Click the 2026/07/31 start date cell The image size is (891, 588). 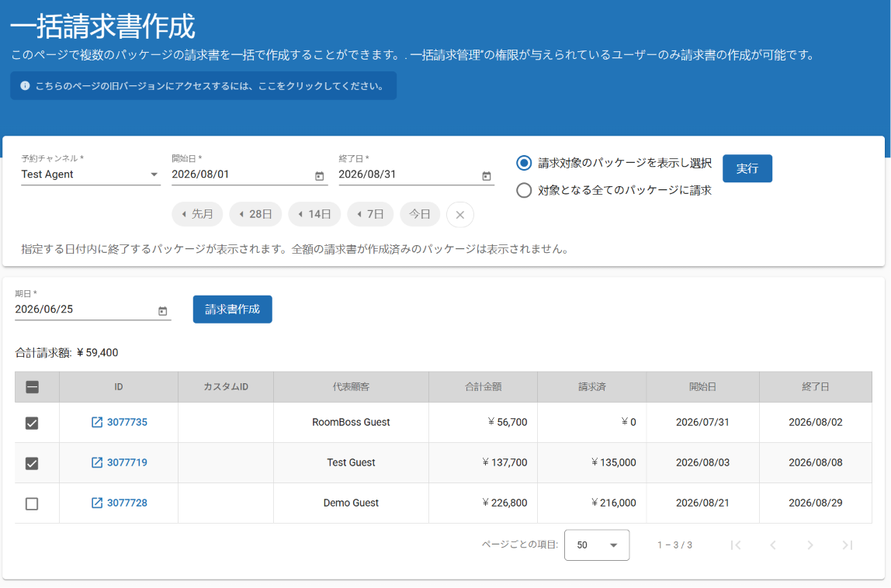[703, 422]
